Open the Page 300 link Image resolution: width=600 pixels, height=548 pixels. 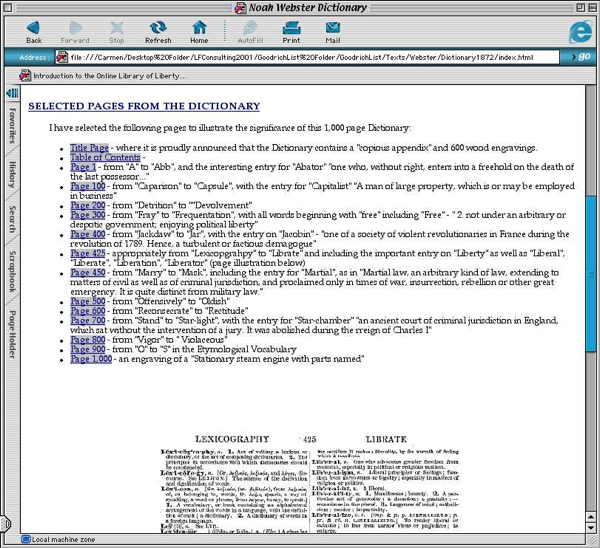pos(88,215)
